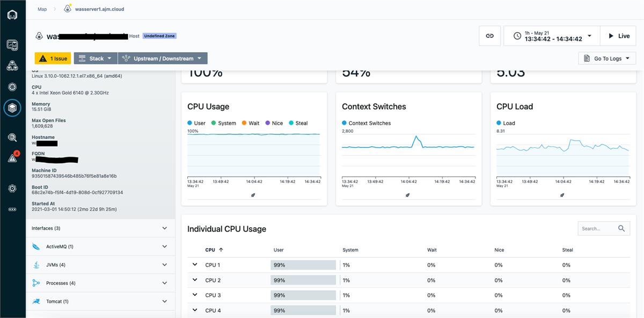This screenshot has height=318, width=644.
Task: Expand the CPU 1 row in the table
Action: (195, 265)
